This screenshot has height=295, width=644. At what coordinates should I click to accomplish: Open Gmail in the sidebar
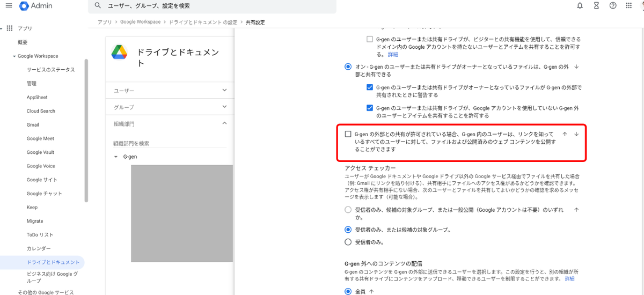(33, 125)
